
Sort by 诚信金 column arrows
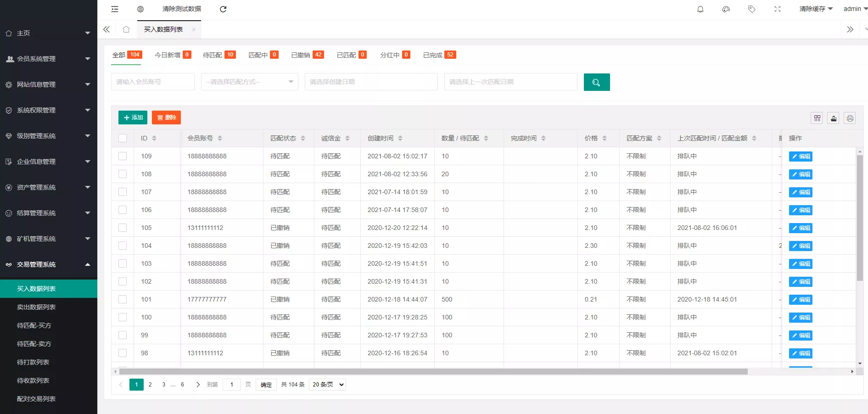click(x=347, y=138)
